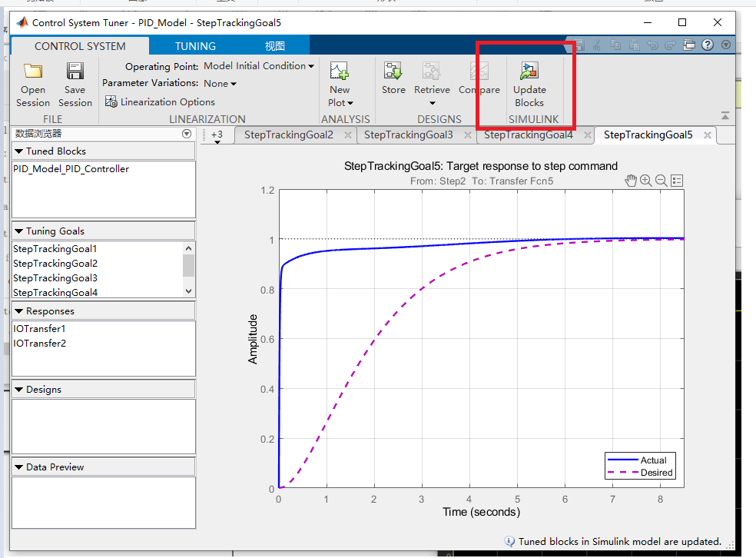This screenshot has height=558, width=756.
Task: Click the Help question mark icon
Action: 707,45
